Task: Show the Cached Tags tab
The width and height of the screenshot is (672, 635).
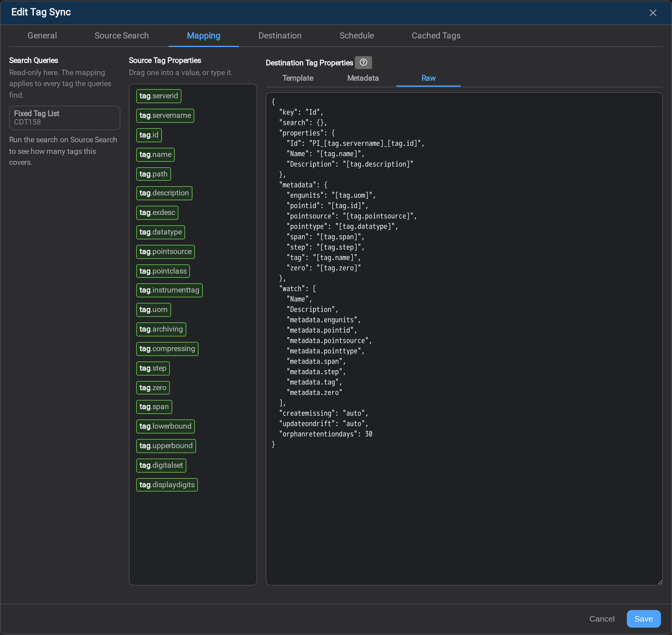Action: coord(436,35)
